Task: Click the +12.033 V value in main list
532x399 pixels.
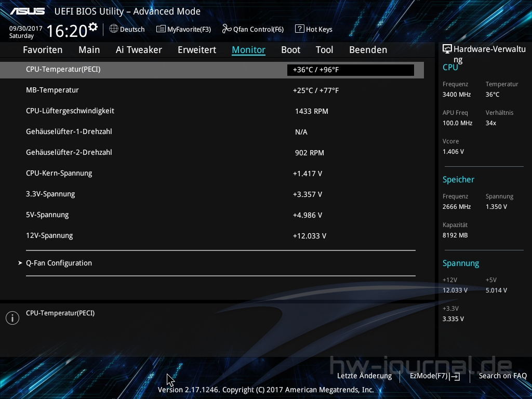Action: tap(310, 236)
